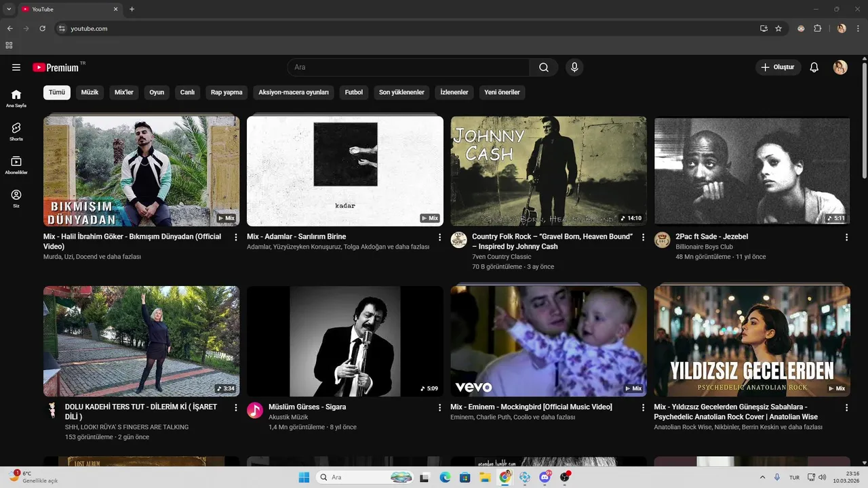The height and width of the screenshot is (488, 868).
Task: Show hidden system tray icons chevron
Action: tap(762, 477)
